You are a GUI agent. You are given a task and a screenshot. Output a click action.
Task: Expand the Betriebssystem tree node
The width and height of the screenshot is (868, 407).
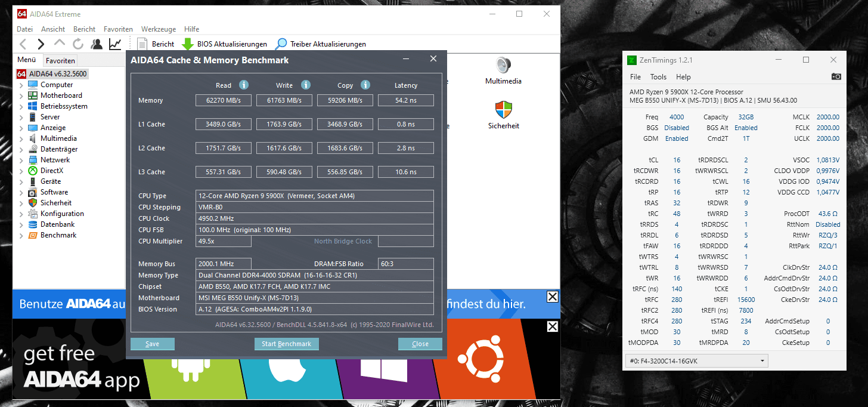21,106
